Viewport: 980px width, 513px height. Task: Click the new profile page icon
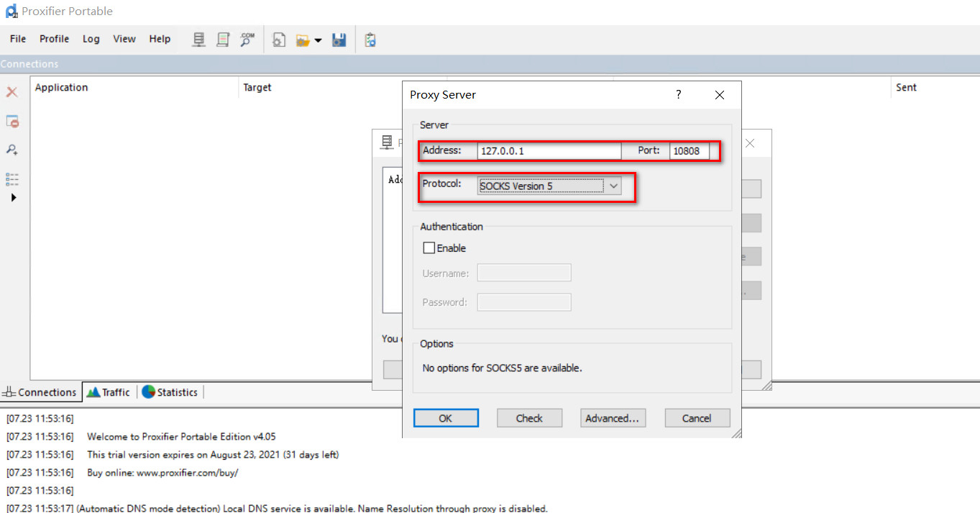(279, 40)
